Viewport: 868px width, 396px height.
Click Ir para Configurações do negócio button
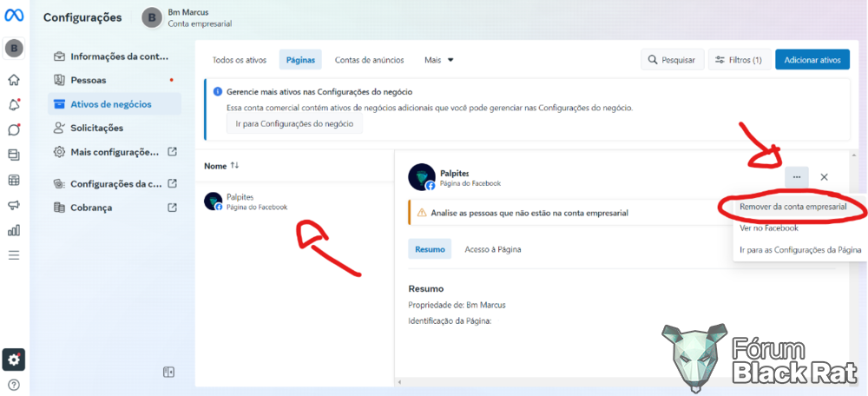point(294,124)
